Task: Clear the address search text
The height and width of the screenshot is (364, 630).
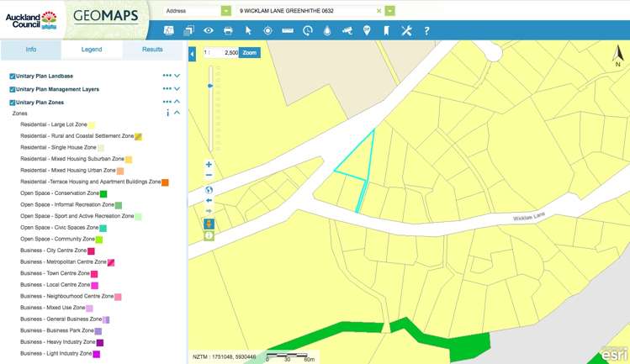Action: point(379,11)
